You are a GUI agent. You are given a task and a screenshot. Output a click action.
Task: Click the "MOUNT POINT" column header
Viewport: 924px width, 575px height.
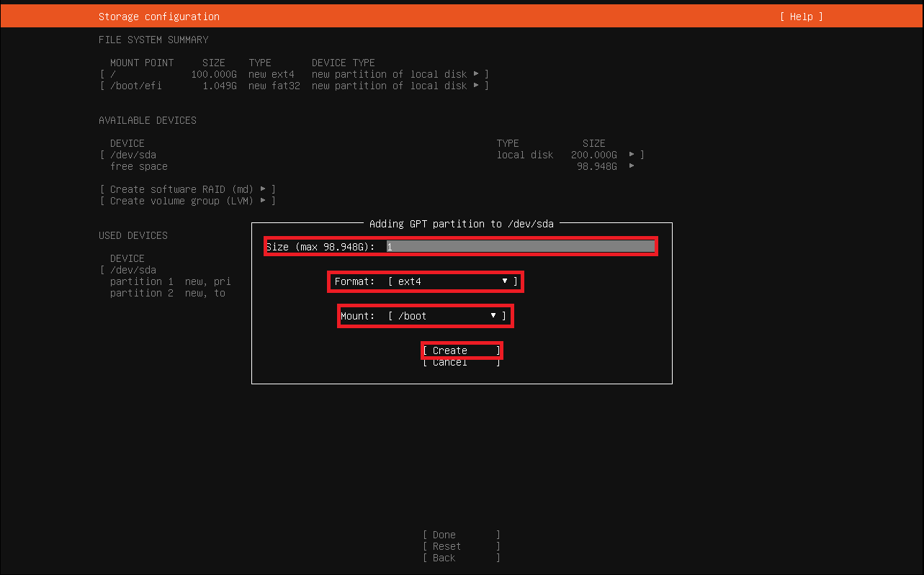click(142, 63)
